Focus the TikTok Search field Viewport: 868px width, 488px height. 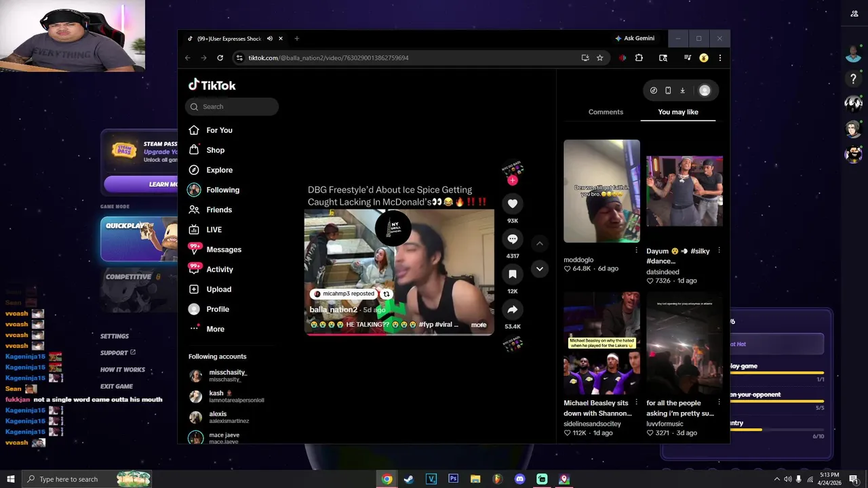[232, 106]
